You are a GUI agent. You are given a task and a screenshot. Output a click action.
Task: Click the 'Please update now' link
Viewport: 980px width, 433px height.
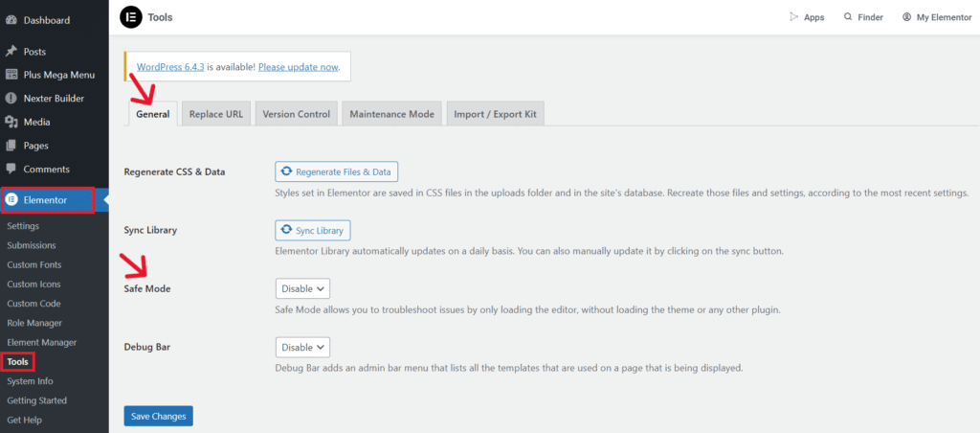click(298, 67)
